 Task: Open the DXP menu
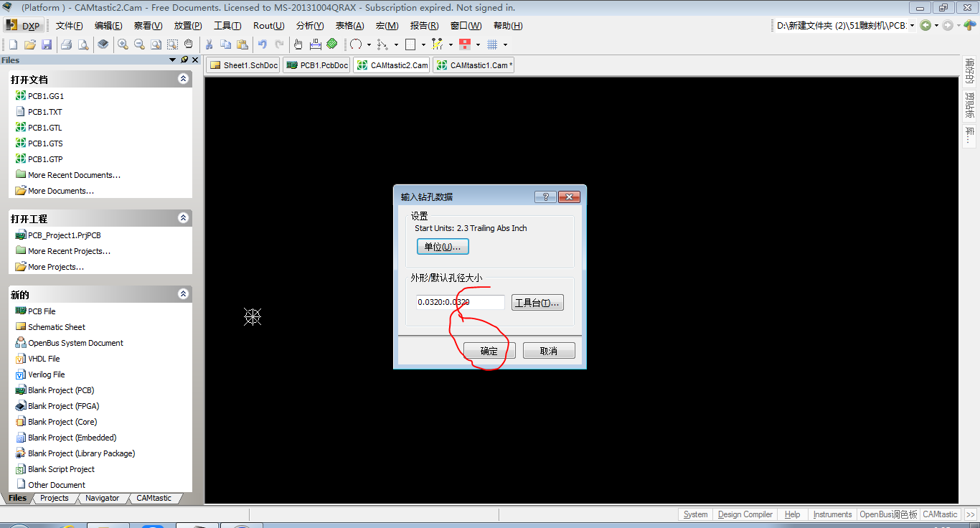click(x=24, y=26)
